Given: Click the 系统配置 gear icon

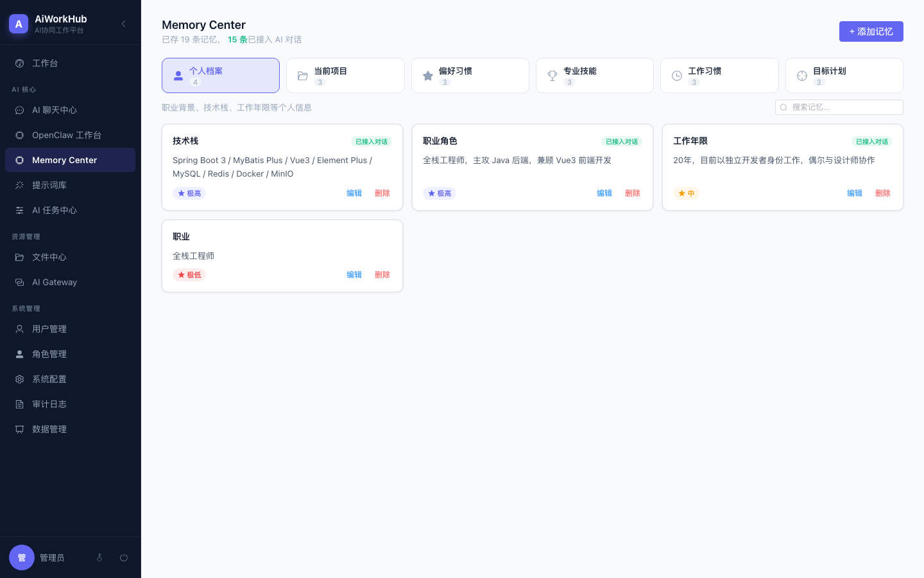Looking at the screenshot, I should [19, 379].
